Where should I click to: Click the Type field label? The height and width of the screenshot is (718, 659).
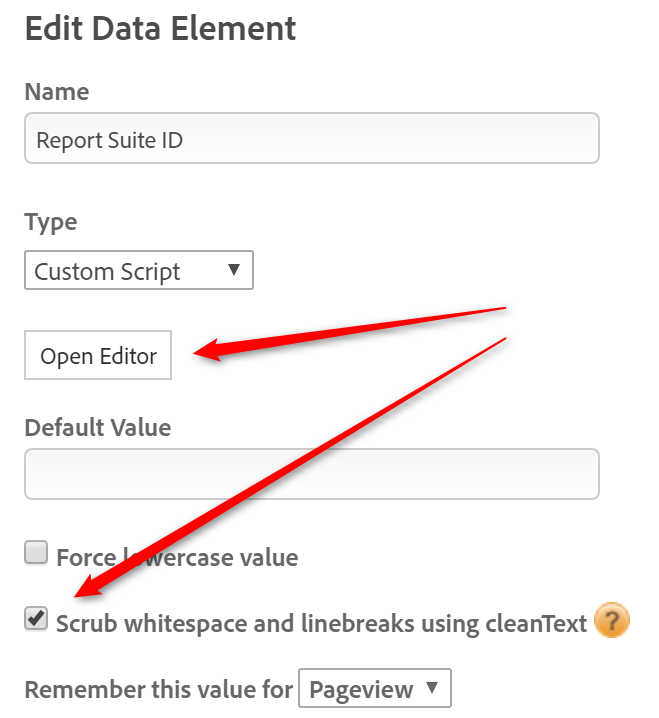pos(50,222)
